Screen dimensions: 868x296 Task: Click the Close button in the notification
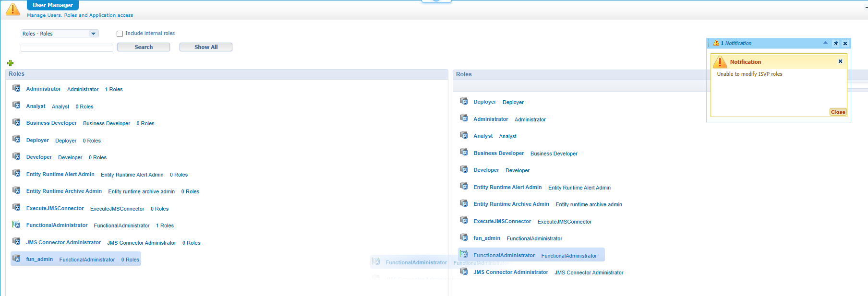[x=838, y=112]
